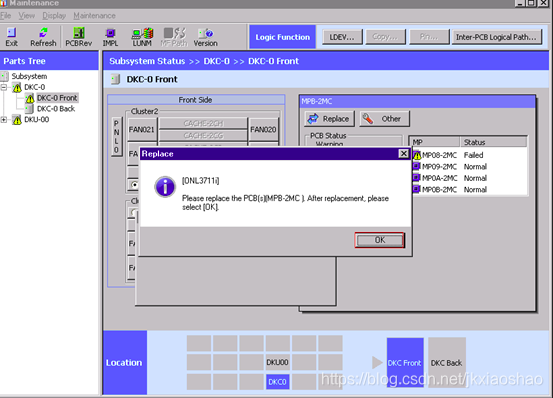Click the MP08-2MC failed warning icon
553x398 pixels.
[417, 155]
